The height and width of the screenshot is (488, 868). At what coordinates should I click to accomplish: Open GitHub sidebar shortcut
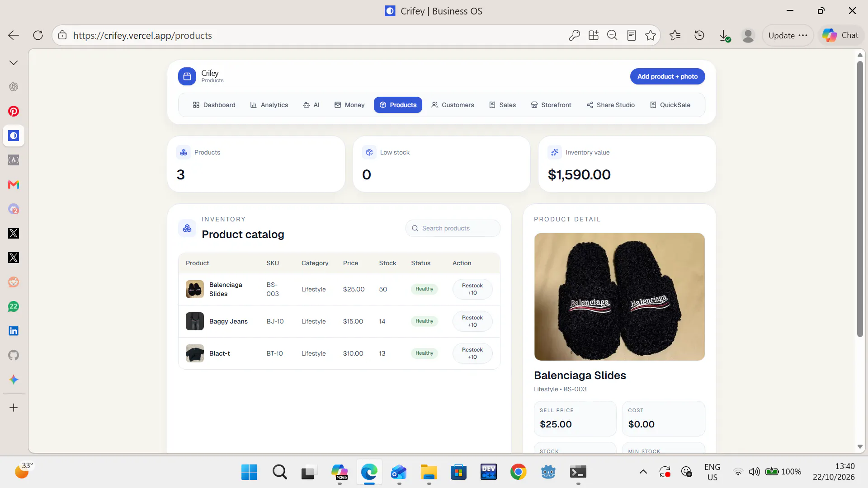[x=14, y=355]
